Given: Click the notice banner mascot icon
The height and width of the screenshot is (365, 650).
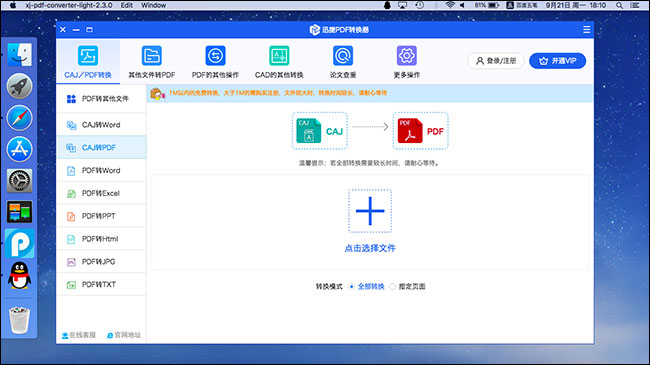Looking at the screenshot, I should coord(157,93).
